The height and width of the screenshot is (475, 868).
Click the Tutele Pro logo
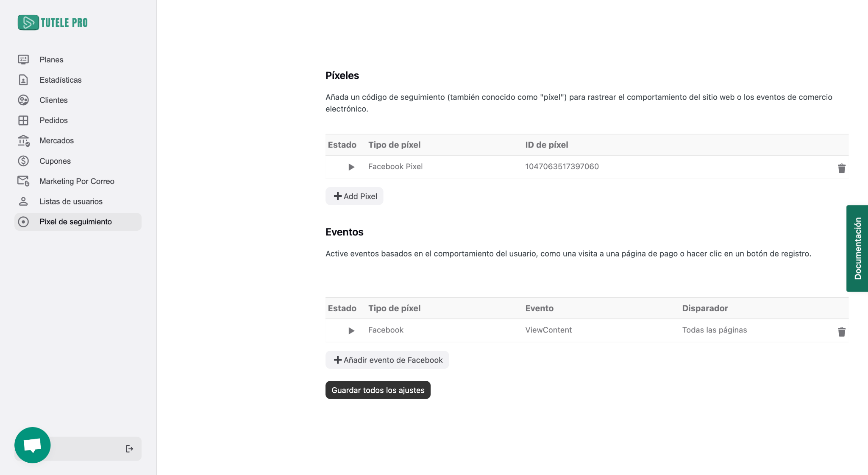coord(53,22)
